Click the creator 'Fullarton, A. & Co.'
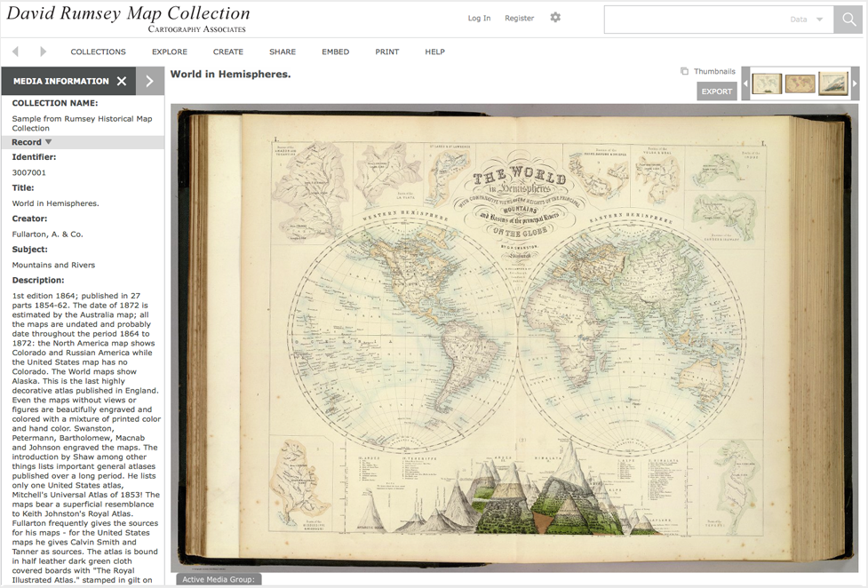This screenshot has width=868, height=588. coord(48,234)
